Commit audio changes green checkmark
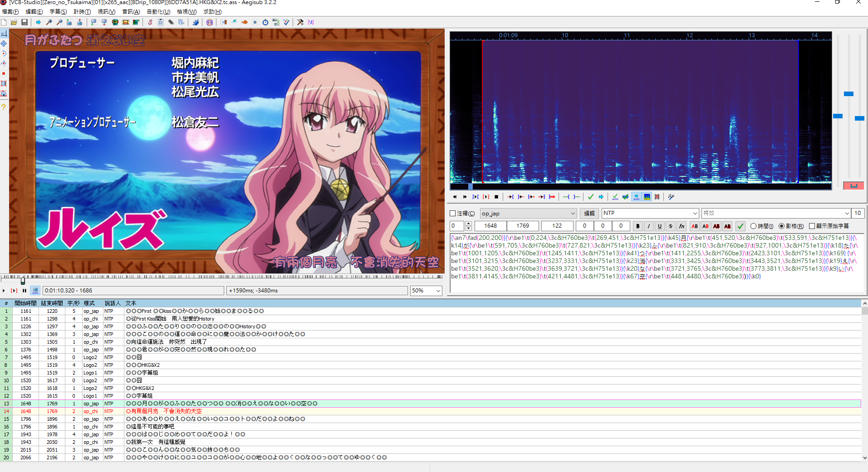This screenshot has width=868, height=472. (591, 197)
